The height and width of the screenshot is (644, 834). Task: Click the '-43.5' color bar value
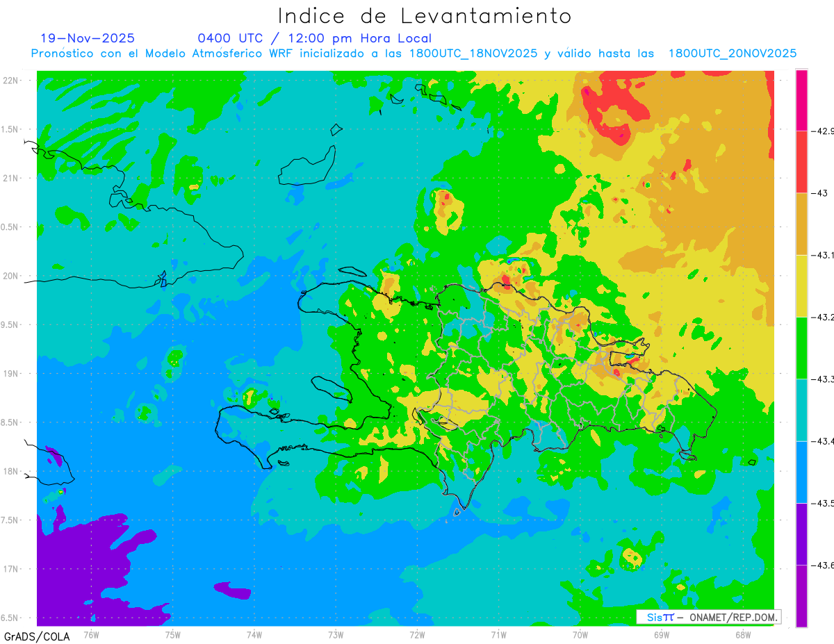coord(822,503)
